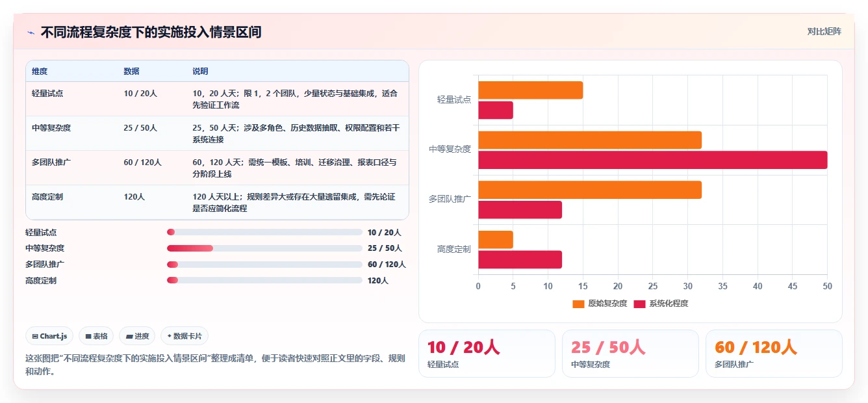Click the title 不同流程复杂度下的实施投入情景区间
The height and width of the screenshot is (403, 868).
point(151,32)
